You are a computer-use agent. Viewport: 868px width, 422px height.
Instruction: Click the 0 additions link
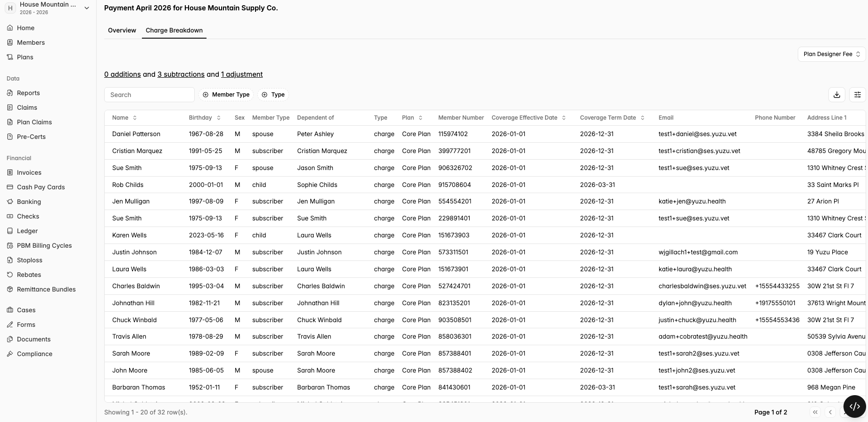tap(123, 74)
